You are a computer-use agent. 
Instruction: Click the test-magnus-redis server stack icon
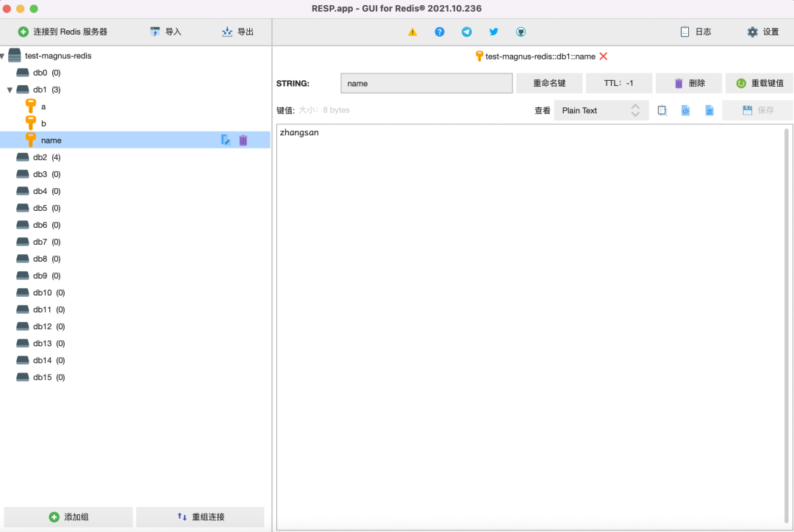15,56
